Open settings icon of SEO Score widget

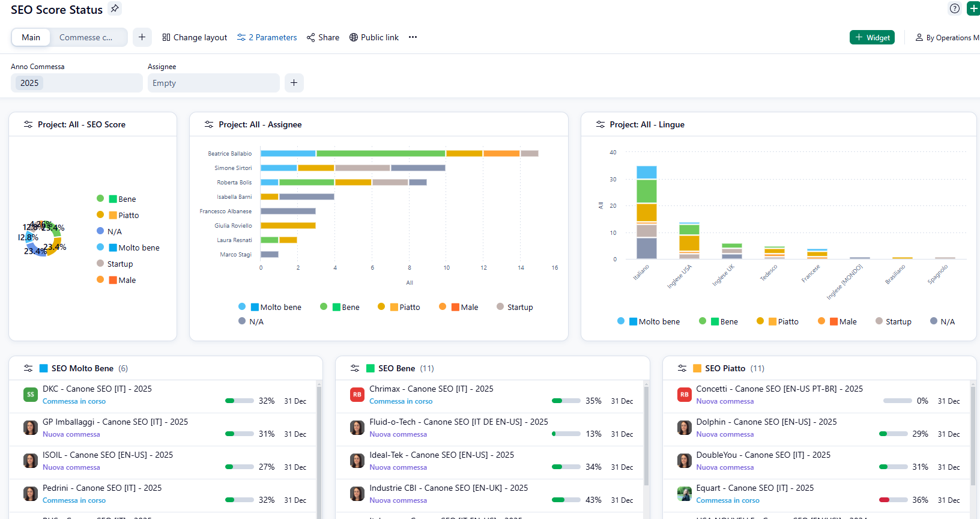coord(28,124)
